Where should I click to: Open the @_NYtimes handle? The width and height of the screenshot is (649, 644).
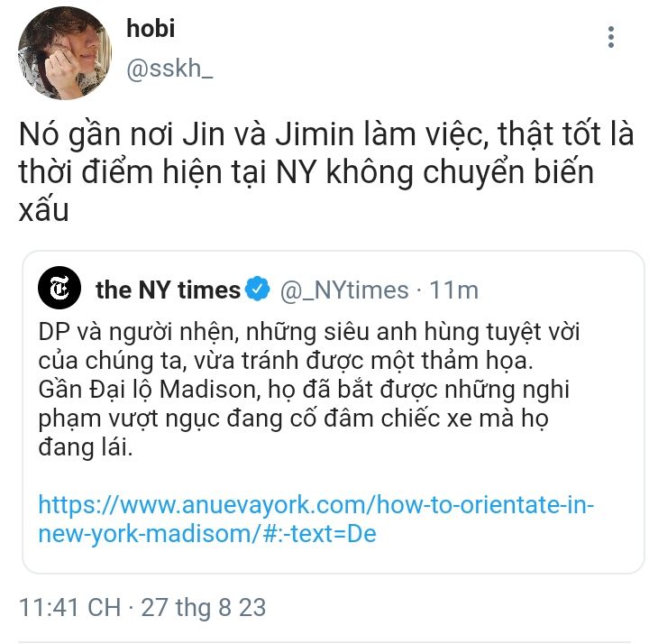tap(344, 290)
